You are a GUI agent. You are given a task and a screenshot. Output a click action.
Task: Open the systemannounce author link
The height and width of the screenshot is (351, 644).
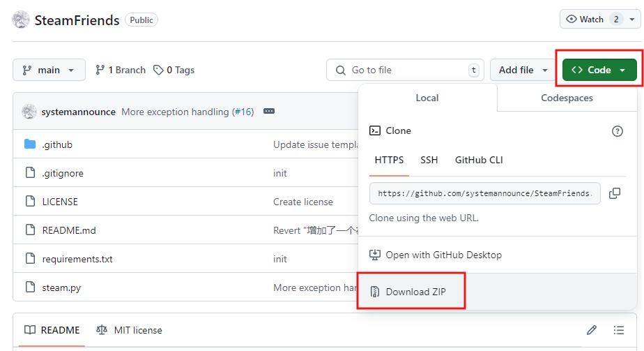pyautogui.click(x=79, y=112)
